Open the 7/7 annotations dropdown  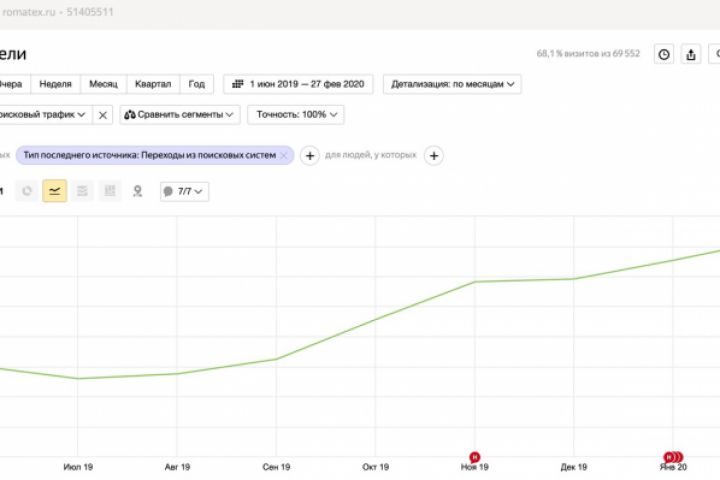[184, 191]
